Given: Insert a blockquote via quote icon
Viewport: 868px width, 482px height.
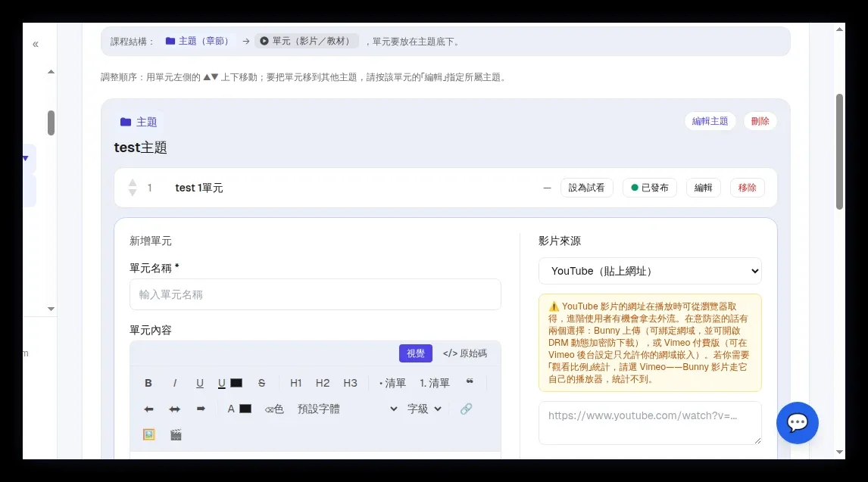Looking at the screenshot, I should pyautogui.click(x=470, y=382).
